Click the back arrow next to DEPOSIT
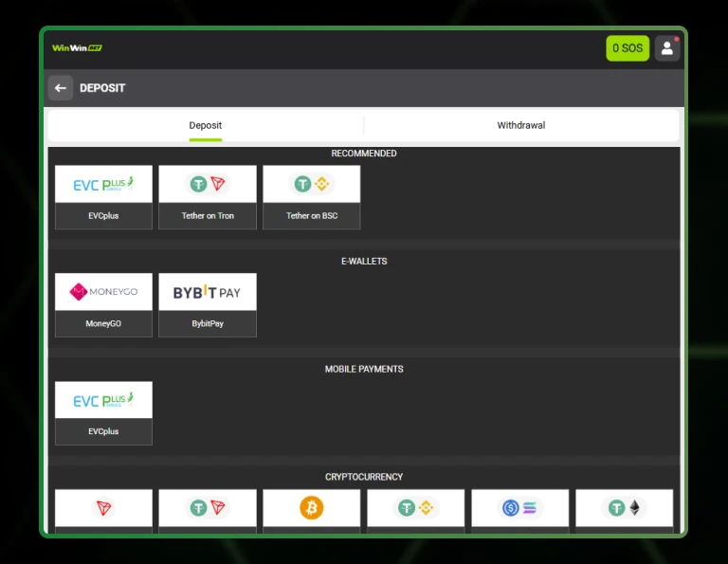This screenshot has width=728, height=564. (x=61, y=88)
